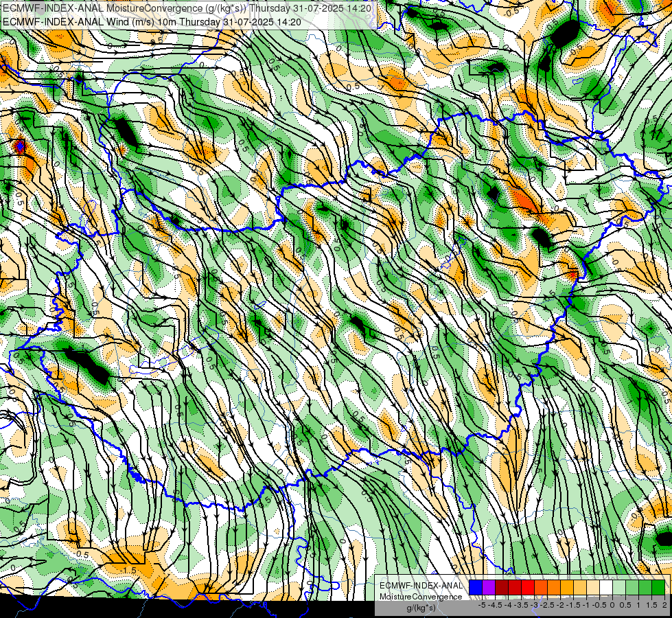Viewport: 672px width, 618px height.
Task: Click the 1 legend tick label
Action: 638,605
